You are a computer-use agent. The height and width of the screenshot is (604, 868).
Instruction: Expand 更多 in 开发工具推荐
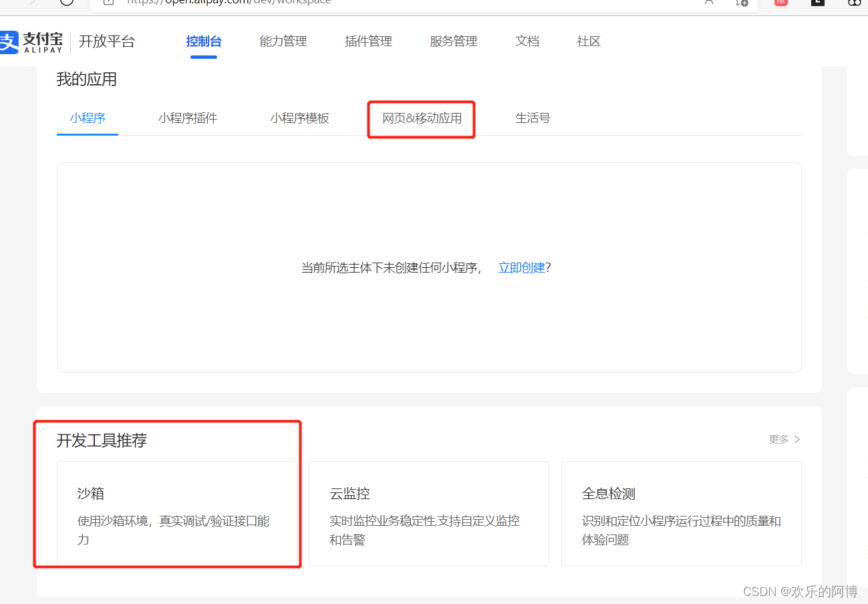pos(784,439)
